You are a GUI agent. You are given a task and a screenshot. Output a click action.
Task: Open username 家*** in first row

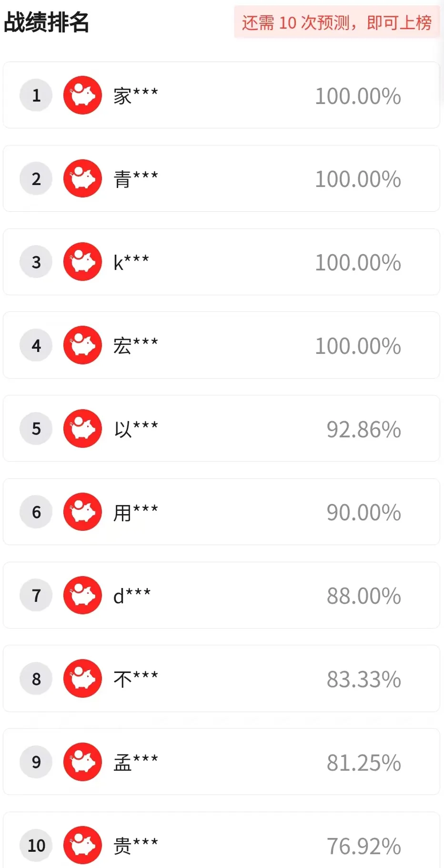click(x=136, y=96)
